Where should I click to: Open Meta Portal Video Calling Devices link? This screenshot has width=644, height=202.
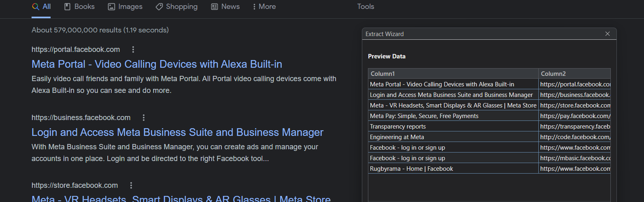(157, 64)
